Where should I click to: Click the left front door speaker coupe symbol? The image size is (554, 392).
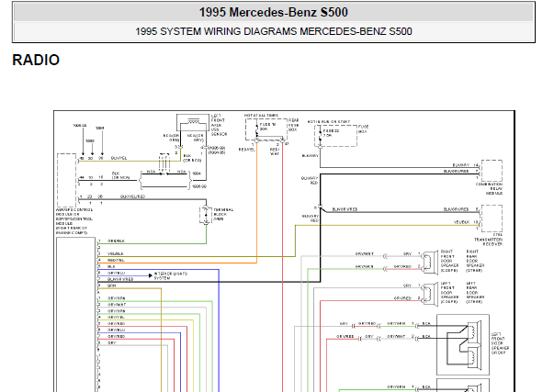click(x=431, y=294)
